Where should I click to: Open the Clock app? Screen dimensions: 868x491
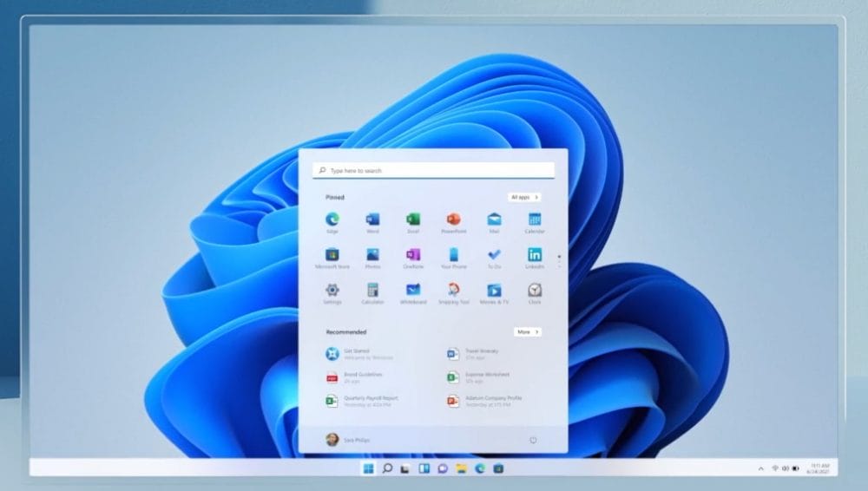pos(534,293)
